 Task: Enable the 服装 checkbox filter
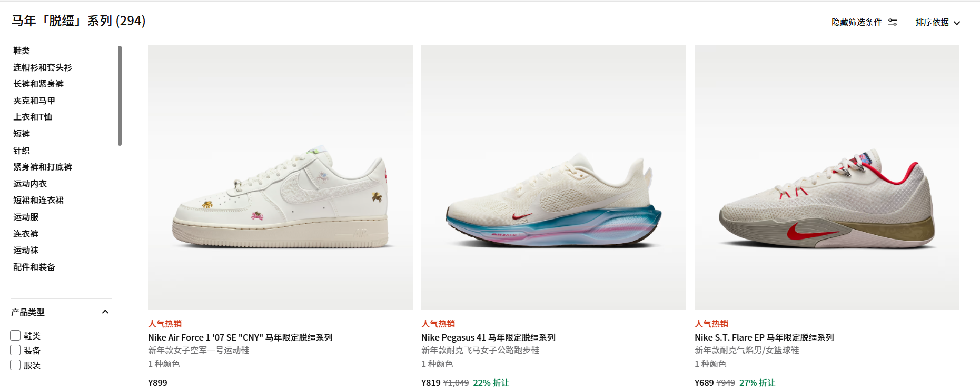pos(15,365)
